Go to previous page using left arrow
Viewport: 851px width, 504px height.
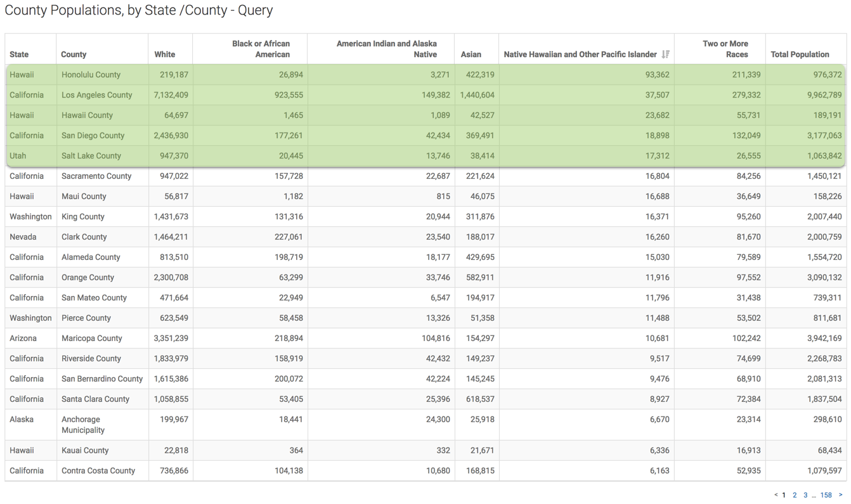coord(776,495)
